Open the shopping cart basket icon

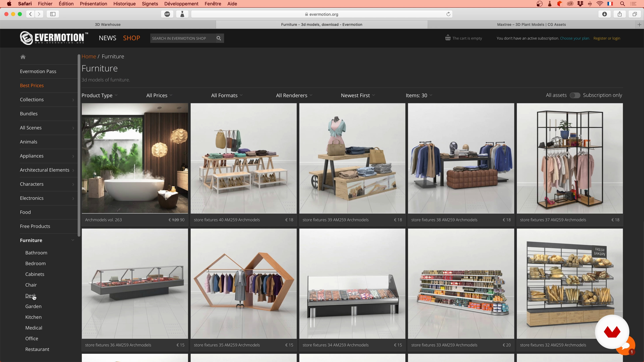(448, 38)
